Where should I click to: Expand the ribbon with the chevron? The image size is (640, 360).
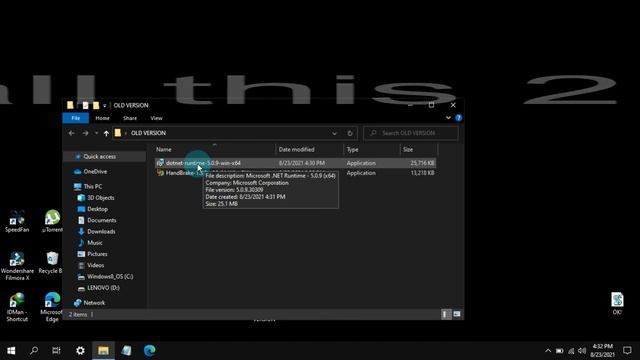click(x=448, y=118)
